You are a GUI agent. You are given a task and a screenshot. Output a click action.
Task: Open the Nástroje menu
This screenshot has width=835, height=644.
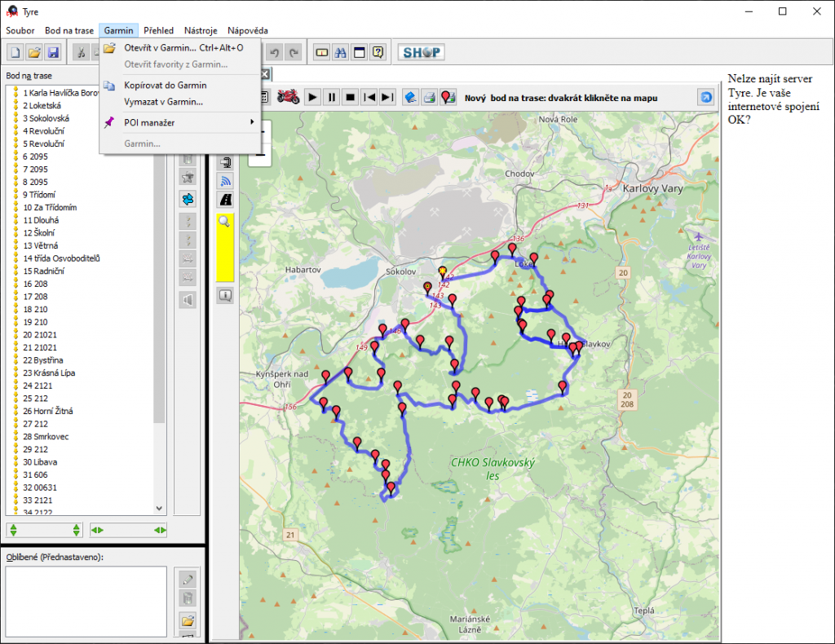click(x=201, y=30)
